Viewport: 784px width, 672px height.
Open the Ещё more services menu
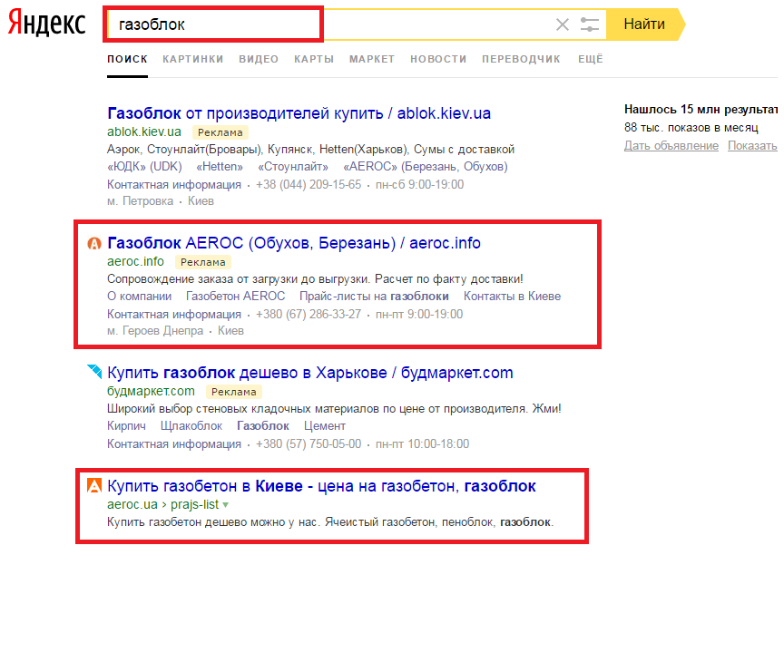click(x=591, y=59)
